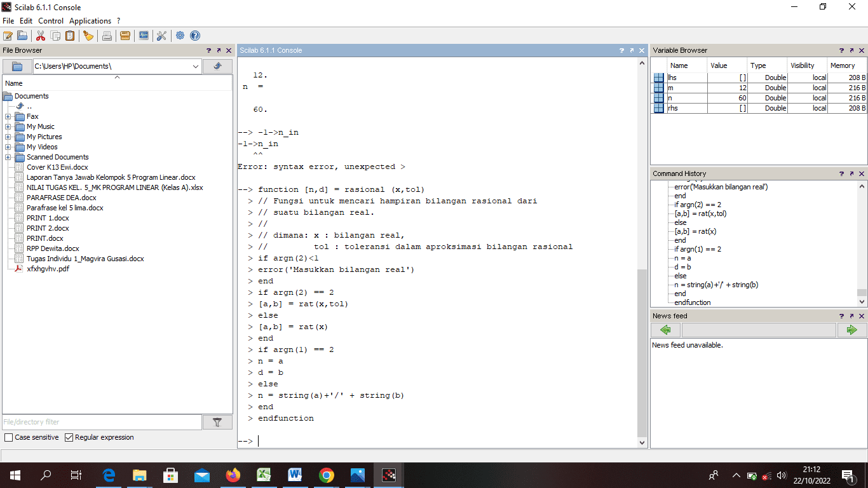Toggle the Case sensitive checkbox
This screenshot has height=488, width=868.
coord(9,437)
